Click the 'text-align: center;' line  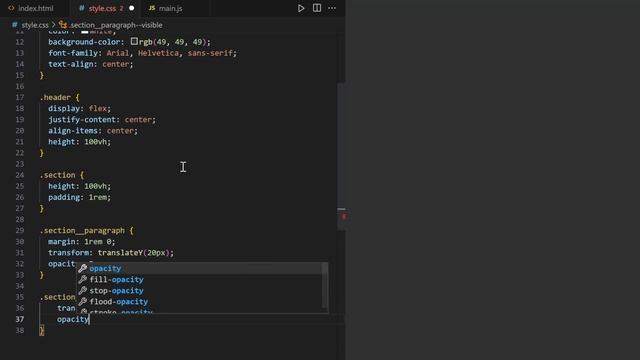pos(91,64)
